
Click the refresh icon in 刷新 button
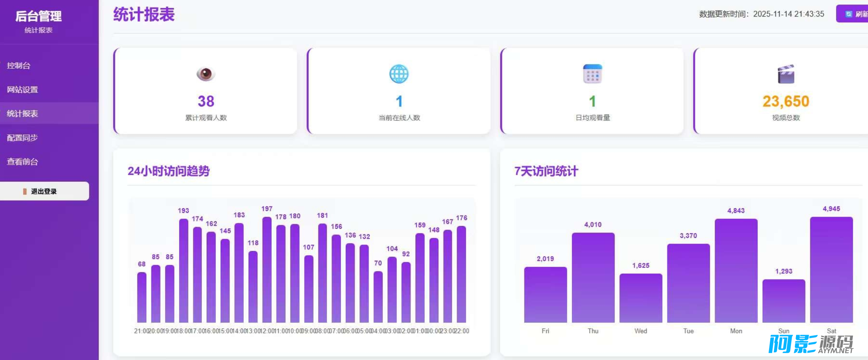848,14
